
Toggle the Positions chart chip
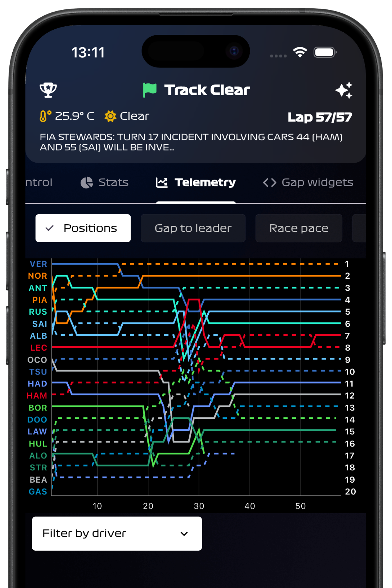(x=83, y=228)
